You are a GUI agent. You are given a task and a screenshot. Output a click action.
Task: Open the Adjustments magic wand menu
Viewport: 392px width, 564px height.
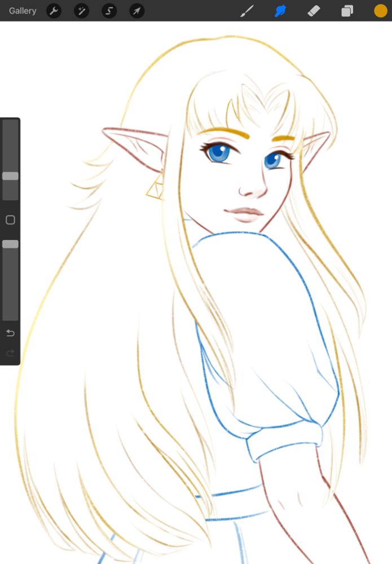82,11
